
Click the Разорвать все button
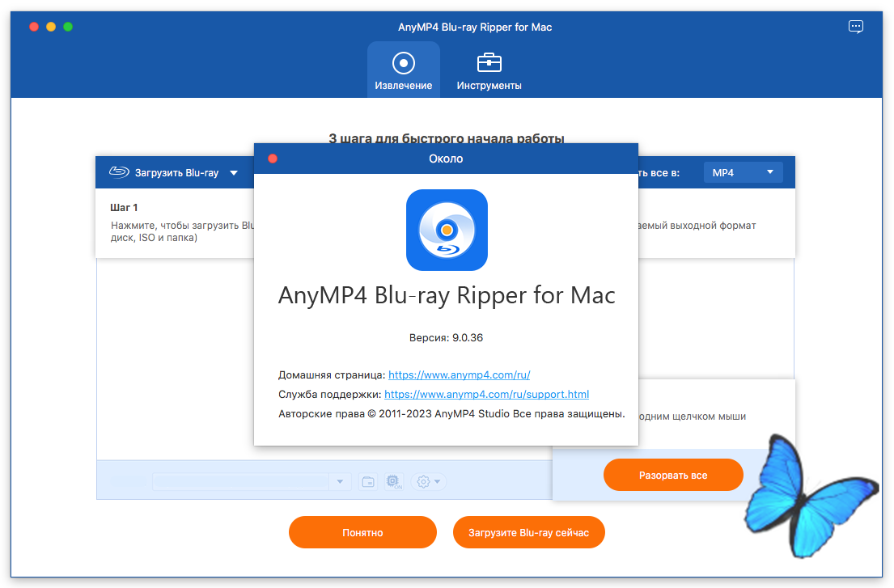tap(673, 476)
